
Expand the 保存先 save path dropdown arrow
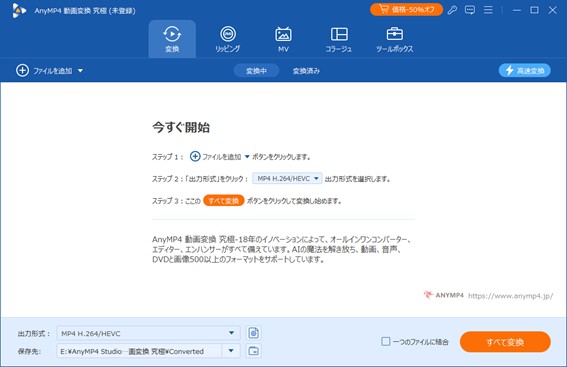pyautogui.click(x=231, y=351)
